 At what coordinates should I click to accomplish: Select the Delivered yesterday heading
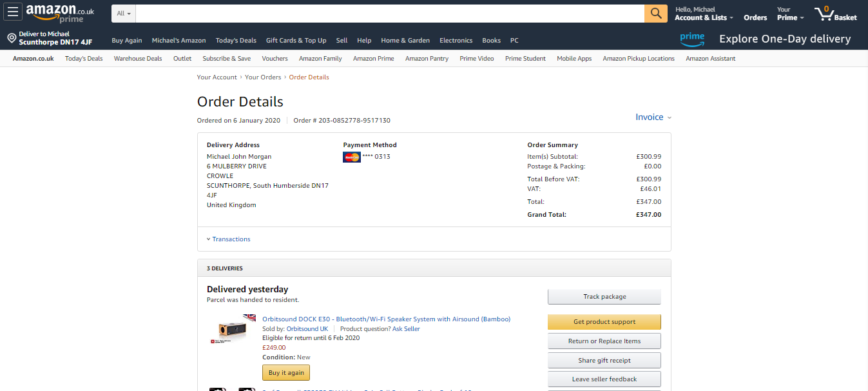pos(247,290)
